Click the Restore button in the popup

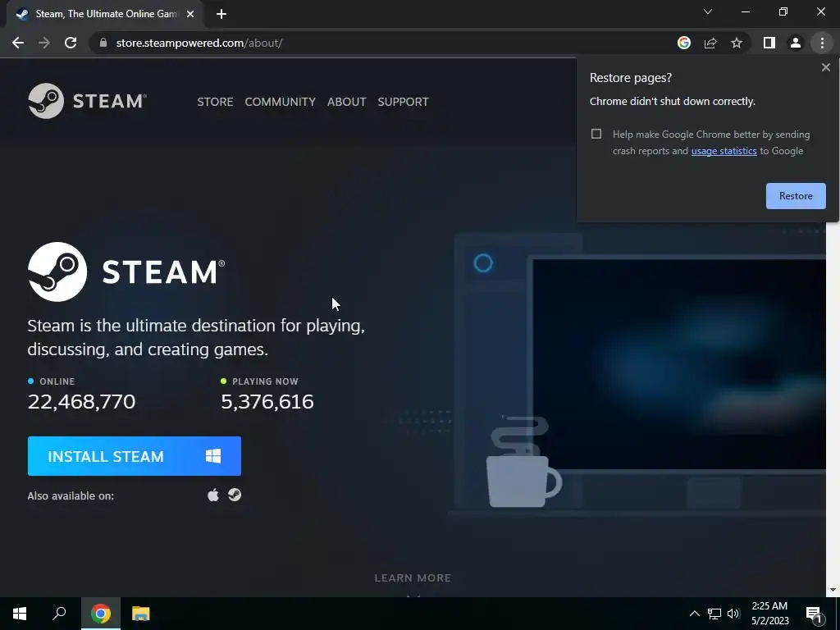(796, 196)
